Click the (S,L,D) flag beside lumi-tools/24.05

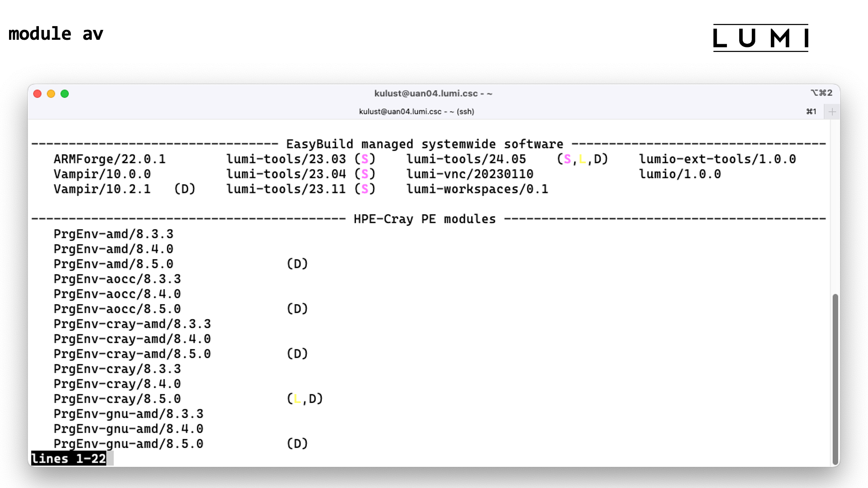582,159
